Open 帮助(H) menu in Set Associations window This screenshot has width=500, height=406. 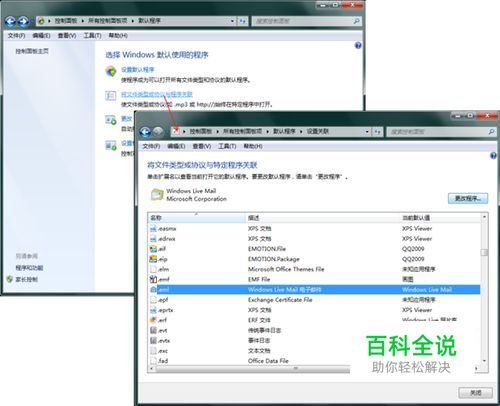click(253, 146)
